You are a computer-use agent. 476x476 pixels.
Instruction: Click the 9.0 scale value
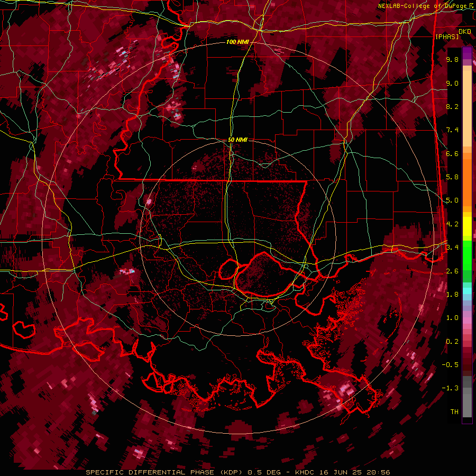click(452, 83)
